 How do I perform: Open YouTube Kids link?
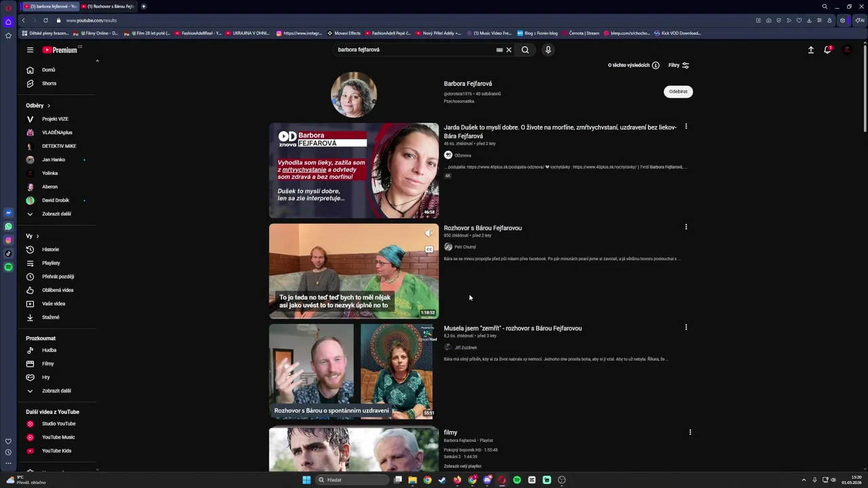(x=57, y=451)
